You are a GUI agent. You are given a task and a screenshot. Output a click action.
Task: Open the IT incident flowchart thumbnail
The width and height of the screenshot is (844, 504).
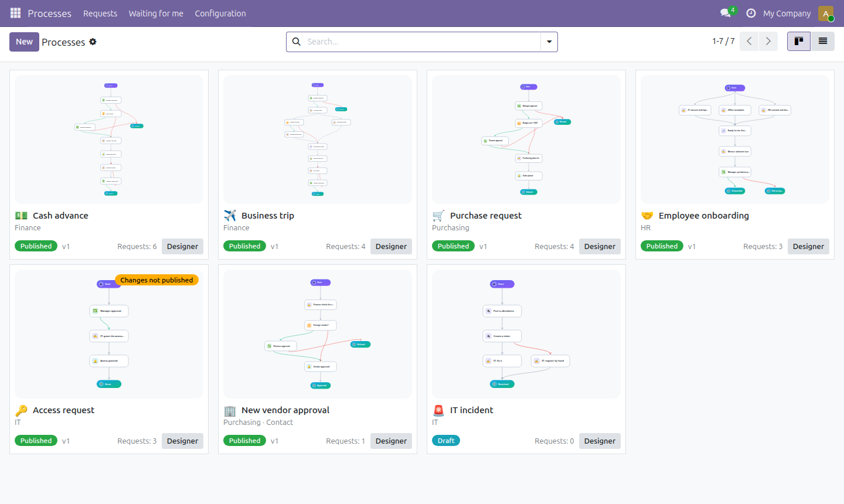tap(526, 334)
